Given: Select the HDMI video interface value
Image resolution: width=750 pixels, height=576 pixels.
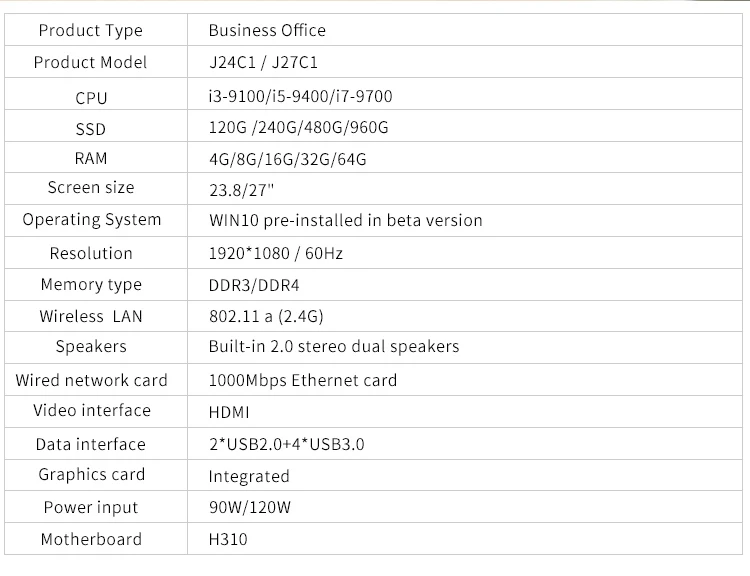Looking at the screenshot, I should (x=229, y=412).
